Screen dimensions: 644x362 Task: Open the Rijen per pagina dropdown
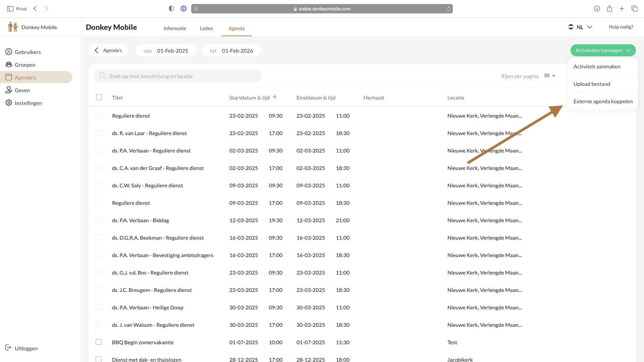(550, 76)
